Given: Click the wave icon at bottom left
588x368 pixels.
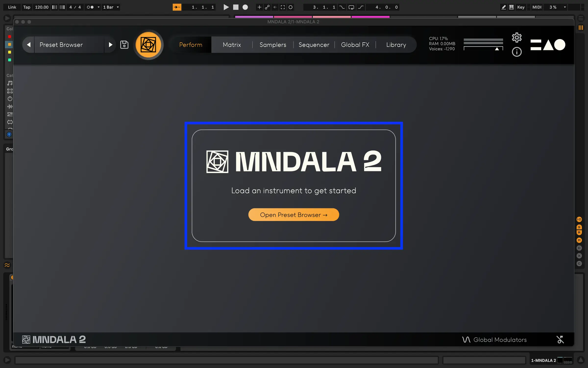Looking at the screenshot, I should (7, 265).
